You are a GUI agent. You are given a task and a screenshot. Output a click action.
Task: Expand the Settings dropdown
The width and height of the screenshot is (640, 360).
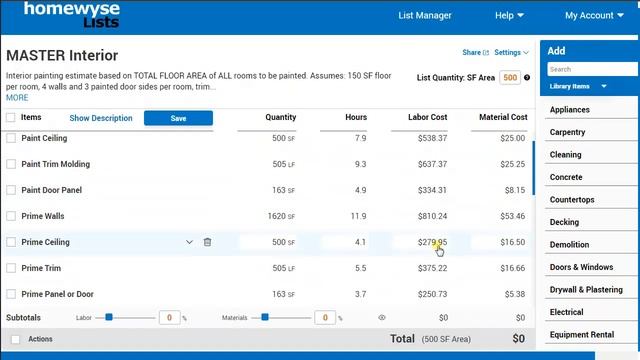(511, 53)
